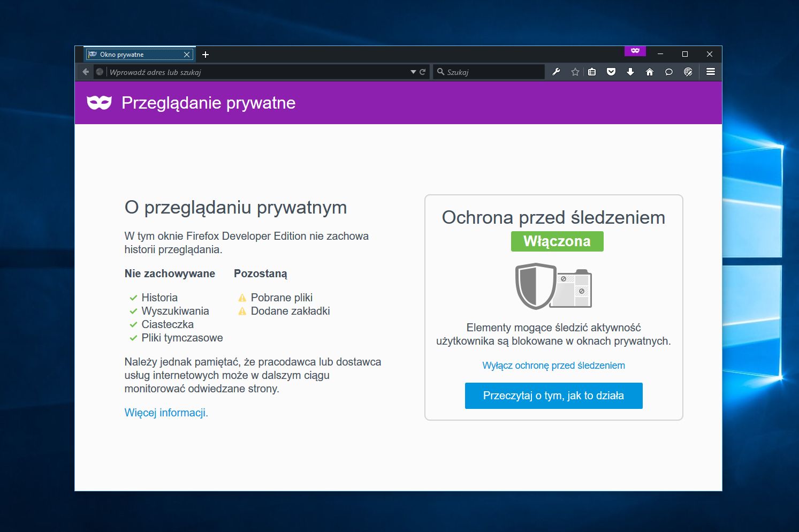Open the Developer Tools wrench icon

[556, 71]
